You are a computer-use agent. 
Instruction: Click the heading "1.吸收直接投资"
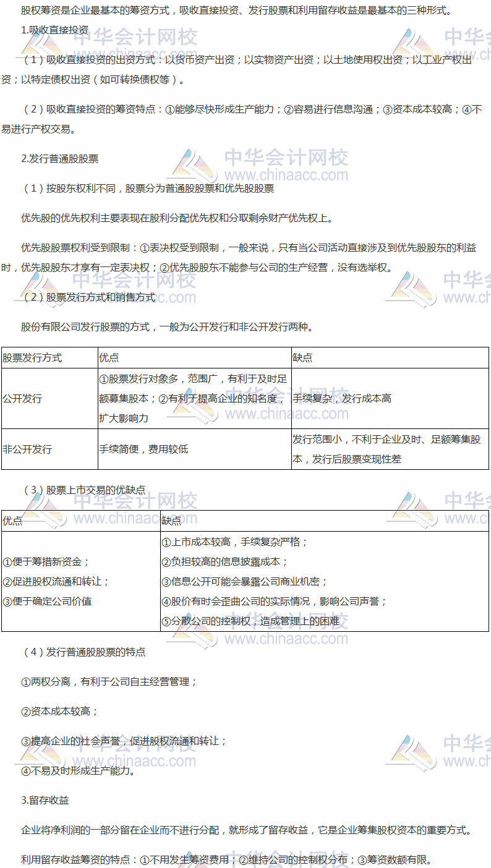54,30
